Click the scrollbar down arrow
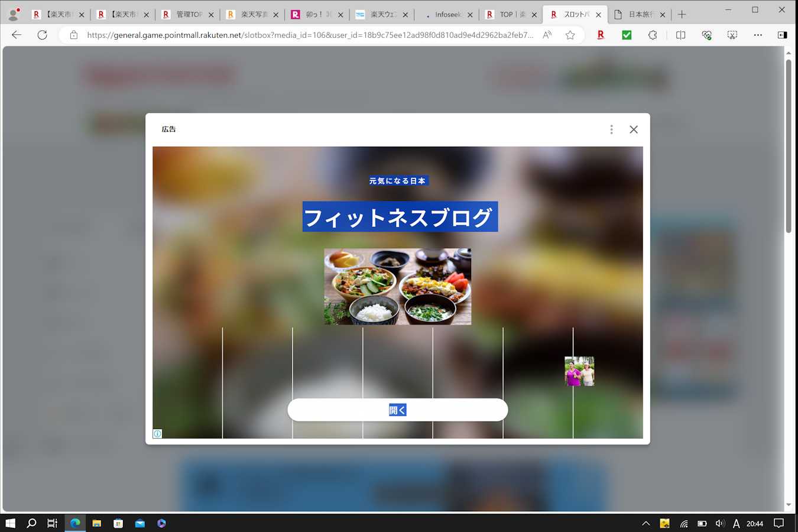This screenshot has height=532, width=798. coord(789,505)
